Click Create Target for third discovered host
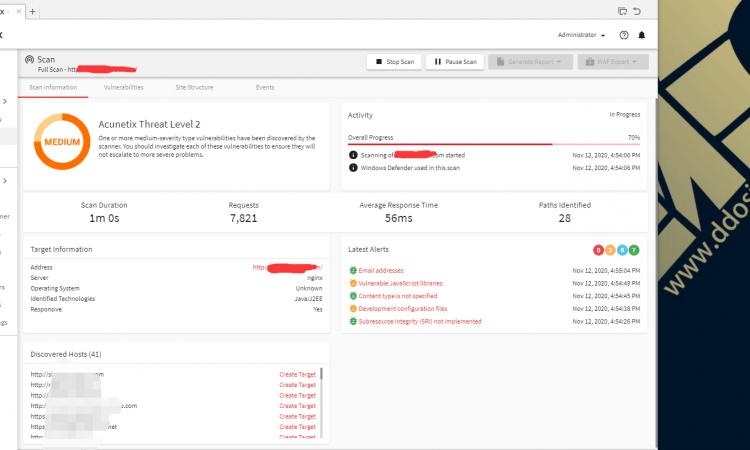 tap(298, 395)
